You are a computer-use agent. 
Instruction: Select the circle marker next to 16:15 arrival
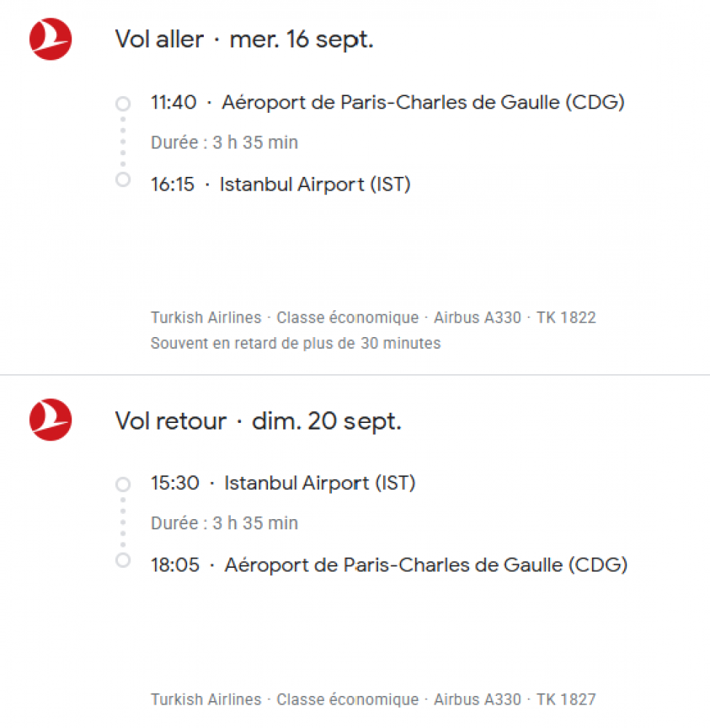pyautogui.click(x=123, y=179)
